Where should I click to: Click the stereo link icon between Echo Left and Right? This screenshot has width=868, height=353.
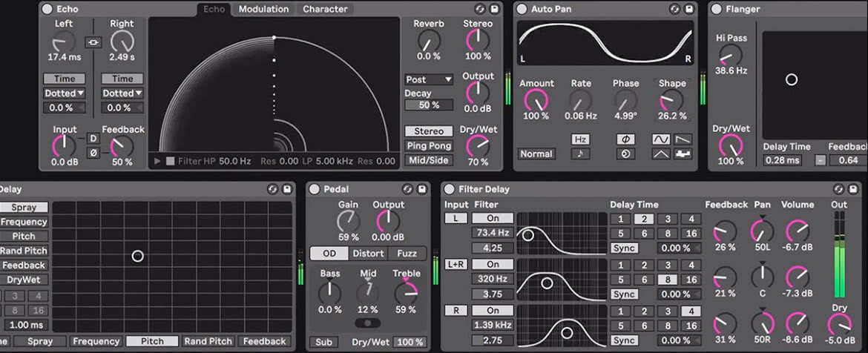click(93, 42)
